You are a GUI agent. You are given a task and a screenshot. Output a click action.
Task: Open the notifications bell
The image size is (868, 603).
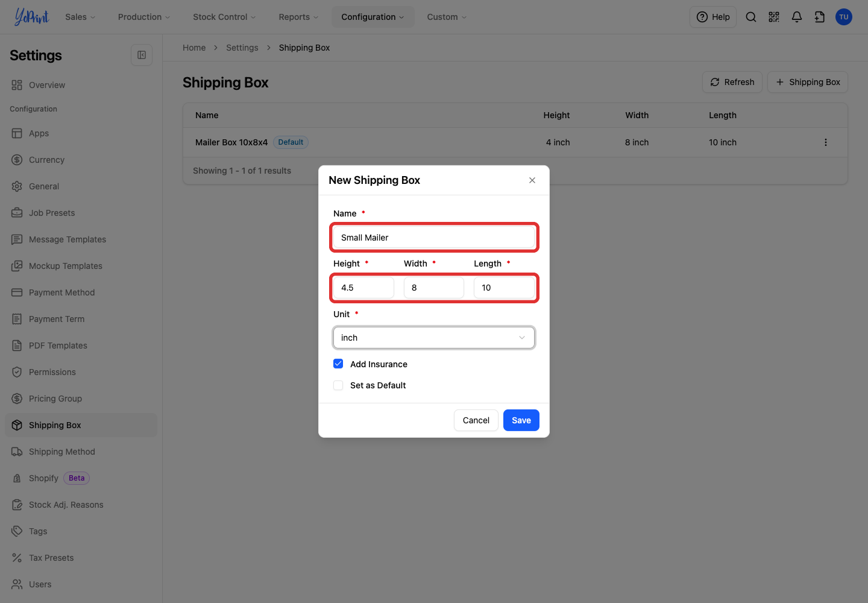pos(797,17)
